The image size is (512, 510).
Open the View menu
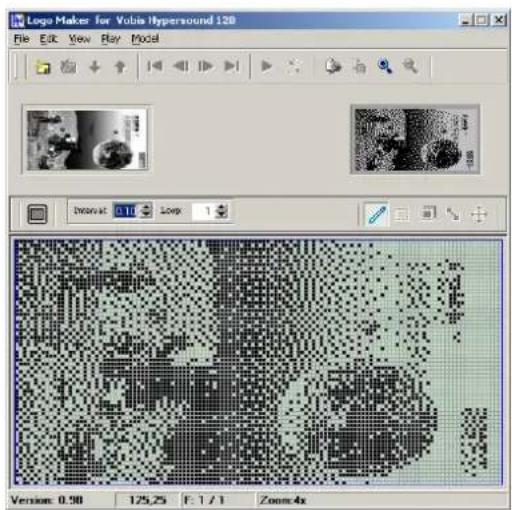tap(80, 39)
